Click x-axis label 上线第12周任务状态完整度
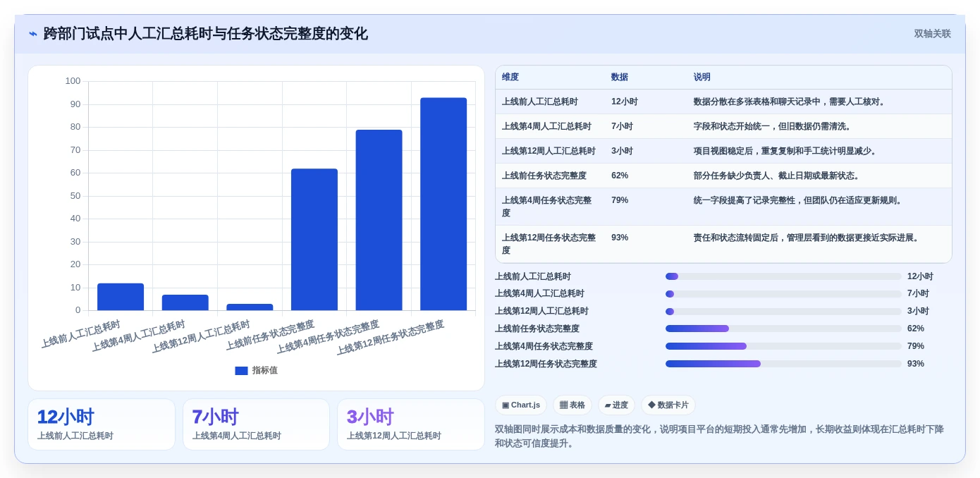This screenshot has height=478, width=980. pyautogui.click(x=391, y=338)
